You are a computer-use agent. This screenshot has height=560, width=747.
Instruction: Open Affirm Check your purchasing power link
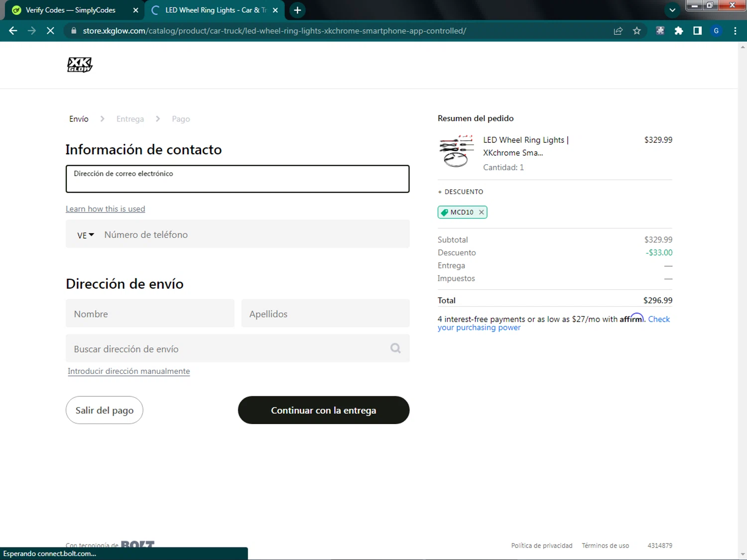[x=554, y=323]
